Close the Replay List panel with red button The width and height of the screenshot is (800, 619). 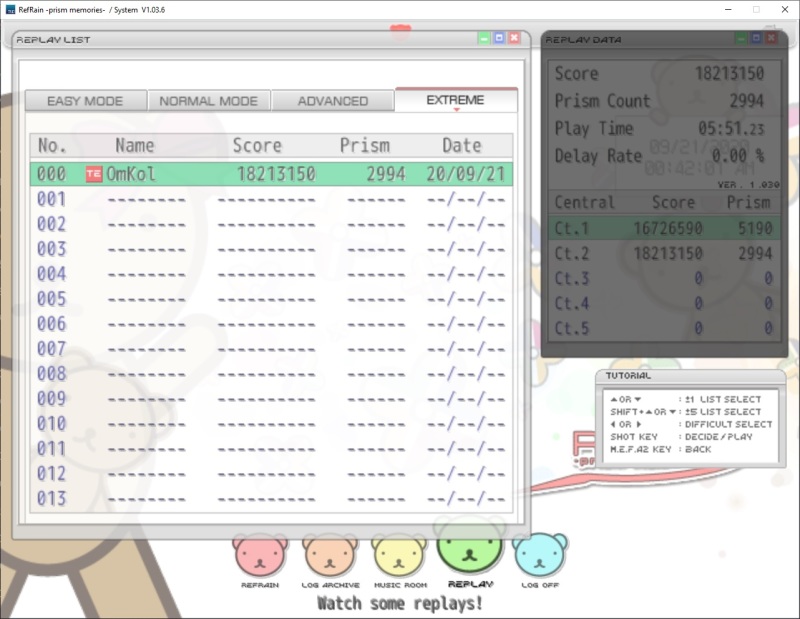coord(514,38)
